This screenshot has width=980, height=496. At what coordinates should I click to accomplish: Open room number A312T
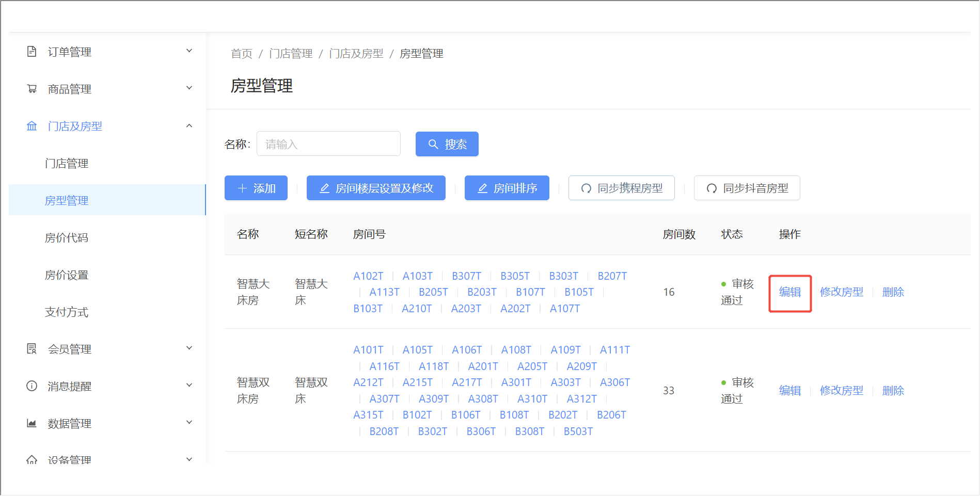(582, 399)
